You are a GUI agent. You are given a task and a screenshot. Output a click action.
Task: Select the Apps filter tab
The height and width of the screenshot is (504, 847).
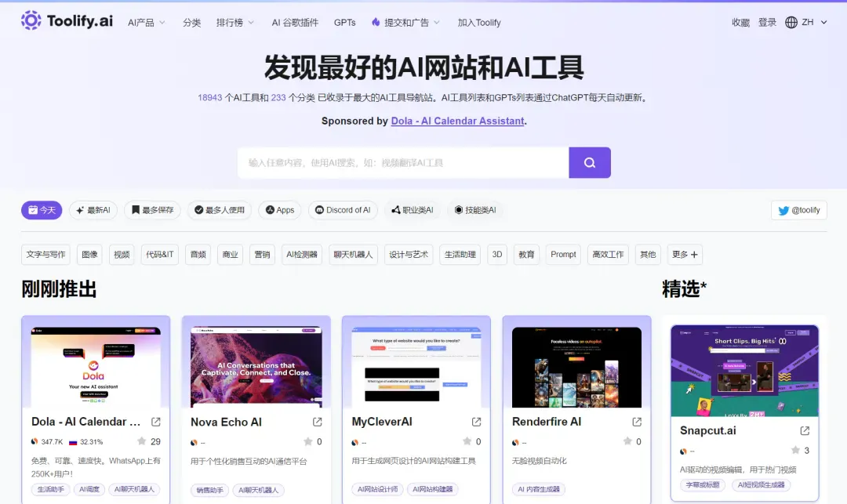tap(280, 210)
